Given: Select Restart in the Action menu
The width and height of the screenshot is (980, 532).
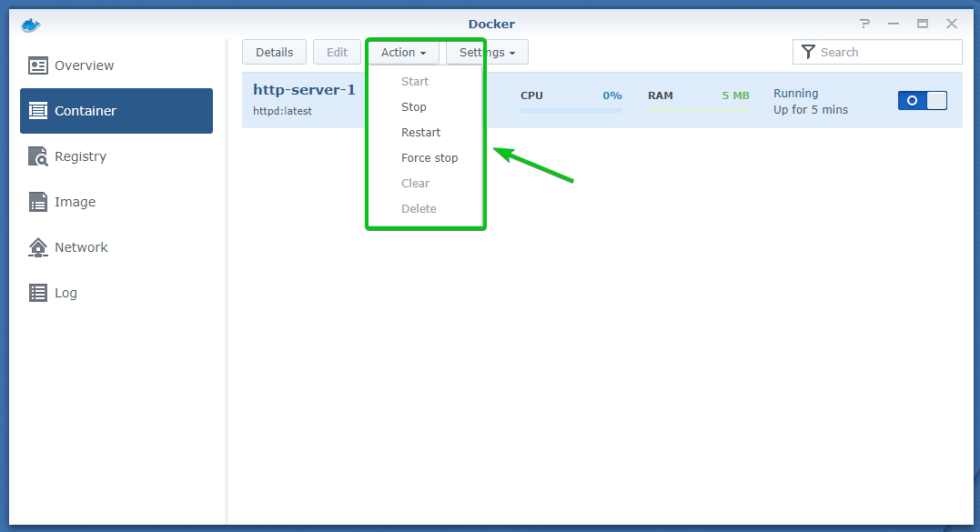Looking at the screenshot, I should click(420, 133).
